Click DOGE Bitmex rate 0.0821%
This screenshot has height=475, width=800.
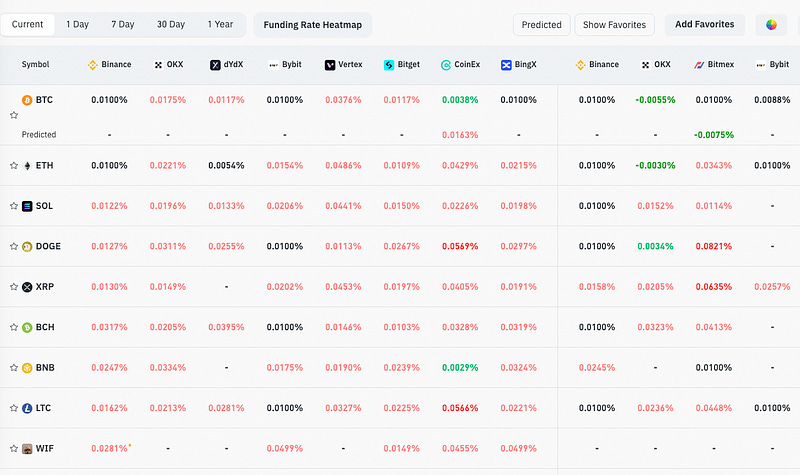tap(714, 246)
